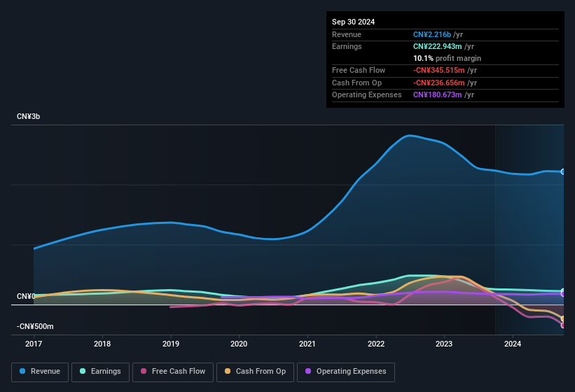Toggle the Free Cash Flow legend button
This screenshot has height=392, width=575.
(173, 372)
